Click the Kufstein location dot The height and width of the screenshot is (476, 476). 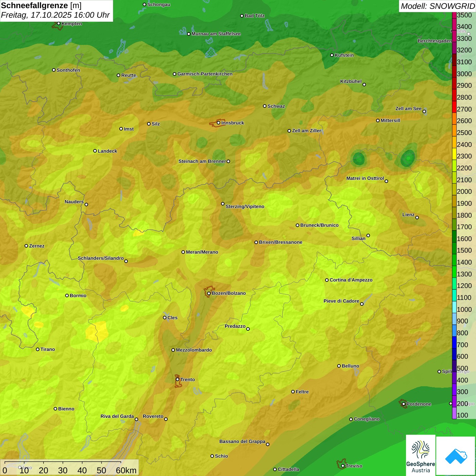tap(332, 55)
